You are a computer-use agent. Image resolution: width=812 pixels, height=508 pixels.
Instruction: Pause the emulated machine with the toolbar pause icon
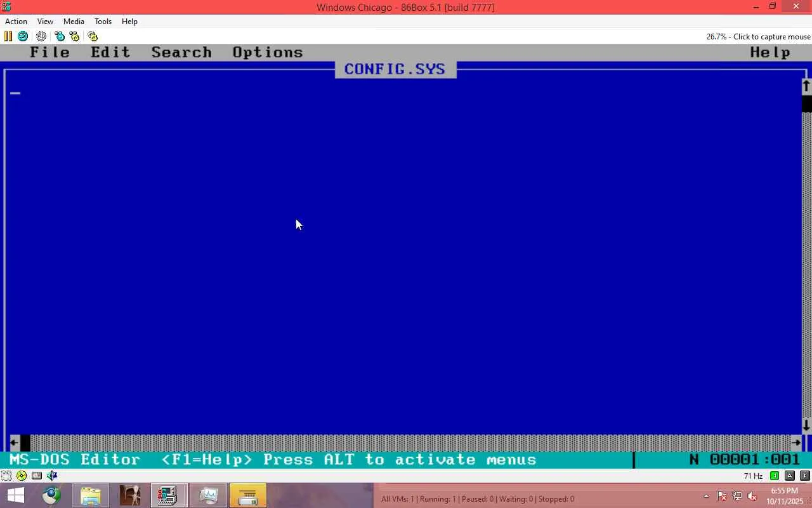[x=8, y=36]
